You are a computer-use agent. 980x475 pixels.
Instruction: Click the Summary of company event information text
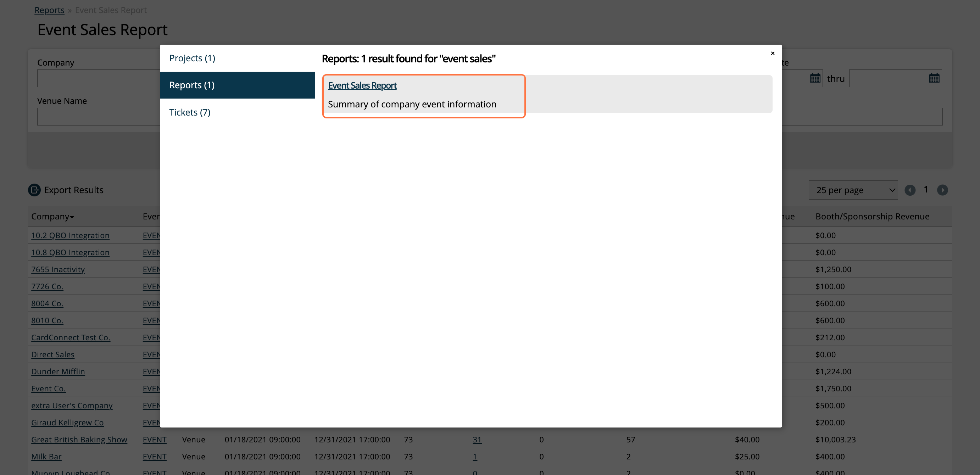(412, 104)
